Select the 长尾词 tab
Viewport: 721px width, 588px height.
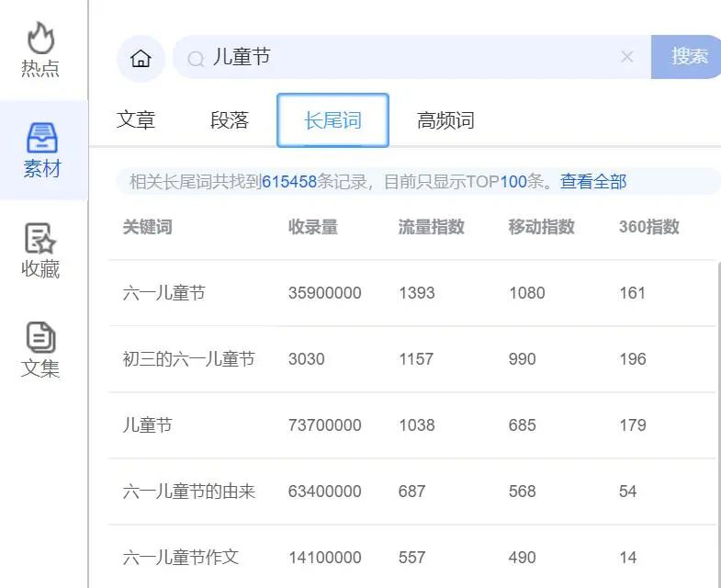click(332, 120)
